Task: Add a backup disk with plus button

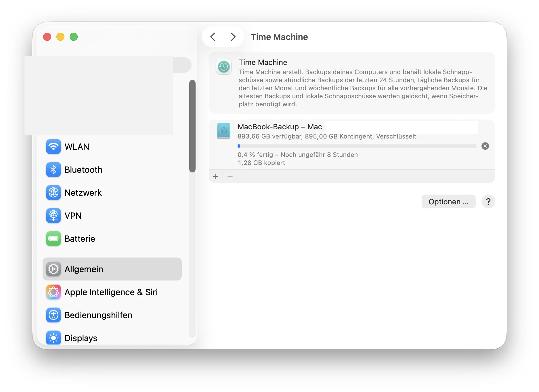Action: 216,176
